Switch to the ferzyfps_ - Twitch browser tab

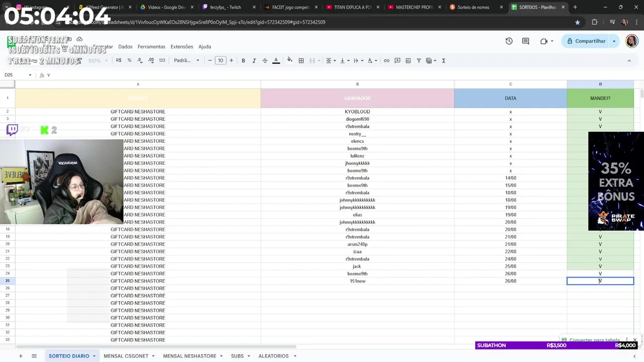coord(225,7)
